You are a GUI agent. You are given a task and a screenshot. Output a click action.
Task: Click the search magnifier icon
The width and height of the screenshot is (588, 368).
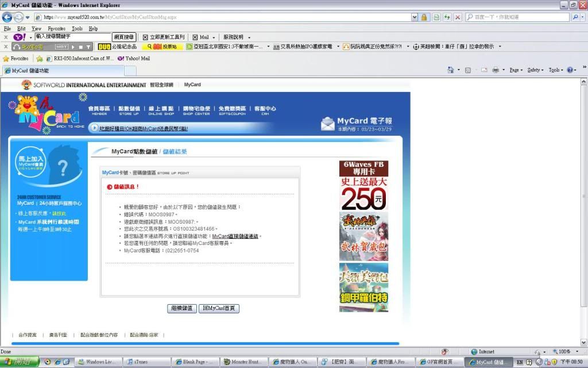(x=575, y=17)
